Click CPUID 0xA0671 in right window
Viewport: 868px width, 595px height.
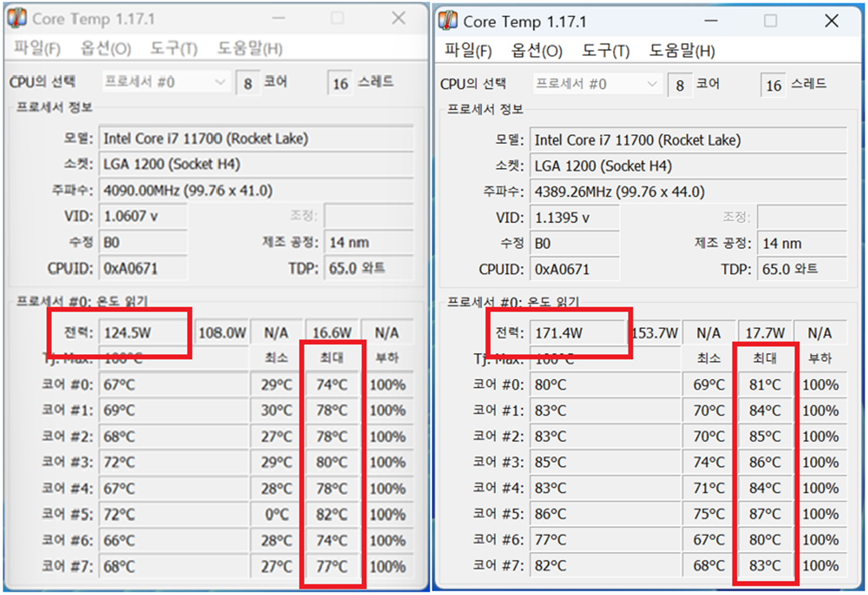[574, 269]
